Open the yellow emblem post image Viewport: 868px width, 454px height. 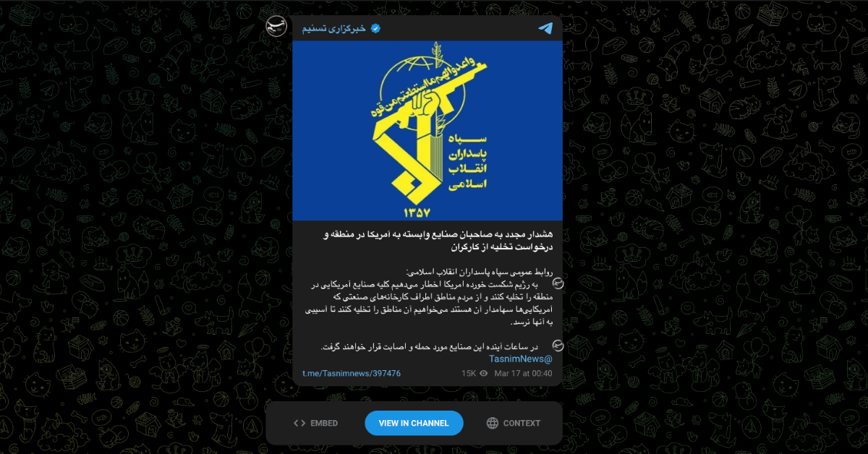[x=427, y=130]
